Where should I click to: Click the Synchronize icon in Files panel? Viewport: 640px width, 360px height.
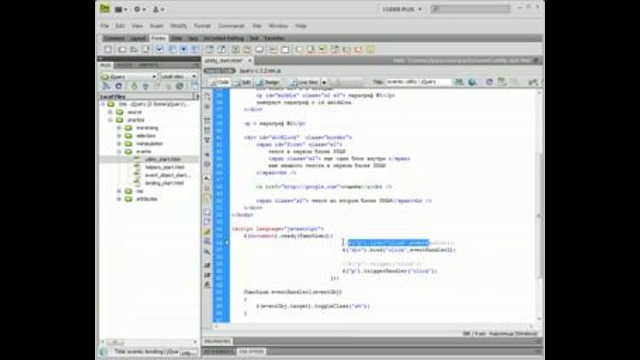[x=180, y=86]
